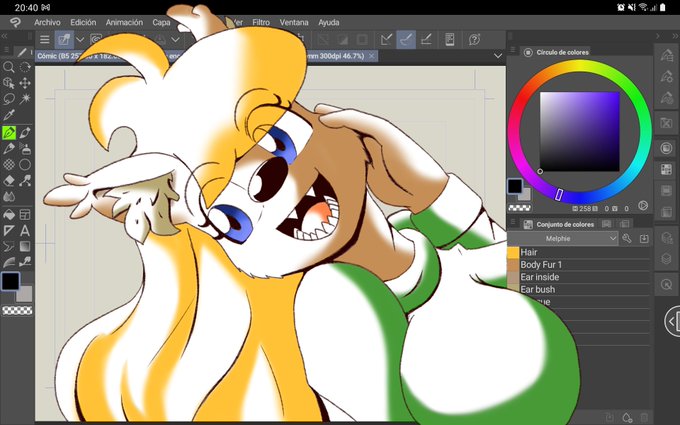This screenshot has height=425, width=680.
Task: Select the highlighted green Pen tool
Action: click(x=9, y=133)
